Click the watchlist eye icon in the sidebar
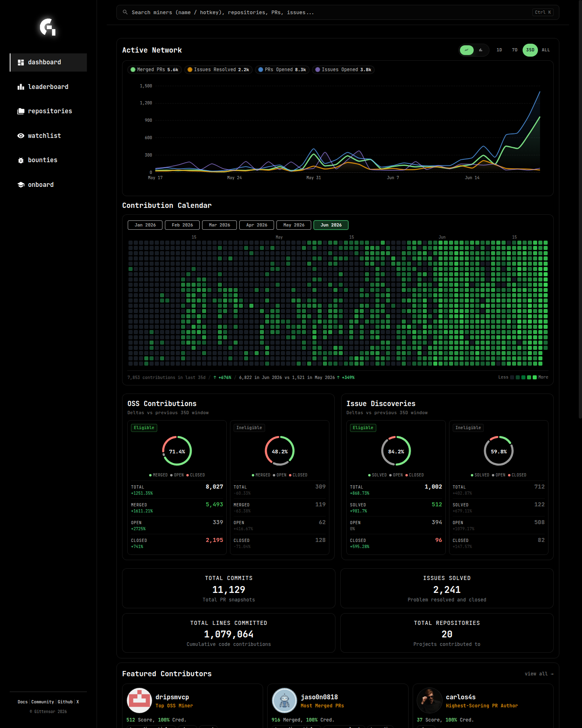Viewport: 582px width, 728px height. point(21,136)
